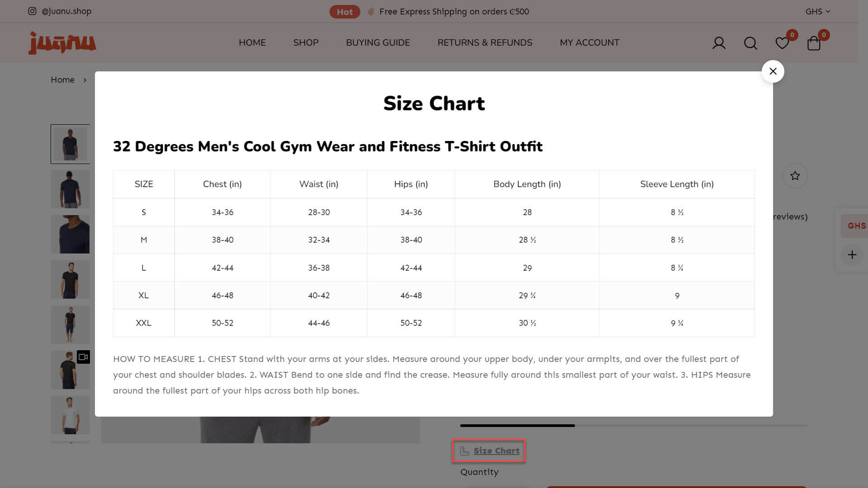Click the star favorite icon button
This screenshot has width=868, height=488.
[795, 176]
